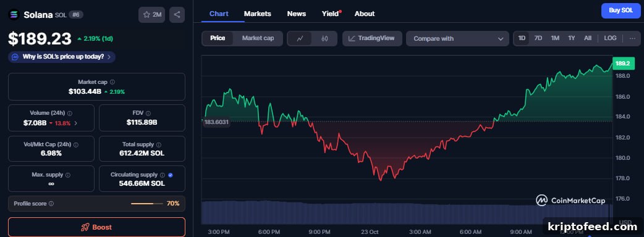
Task: Click the verified badge near Circulating supply
Action: pyautogui.click(x=171, y=175)
